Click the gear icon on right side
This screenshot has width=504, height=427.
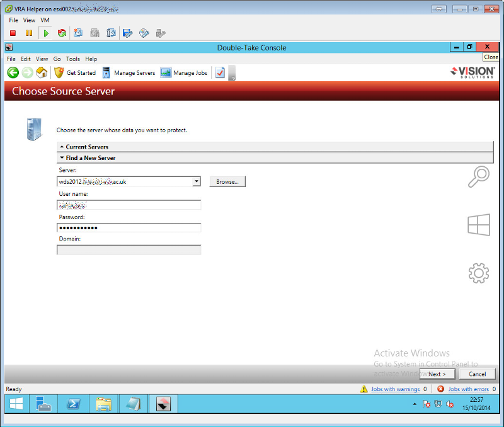[x=479, y=273]
